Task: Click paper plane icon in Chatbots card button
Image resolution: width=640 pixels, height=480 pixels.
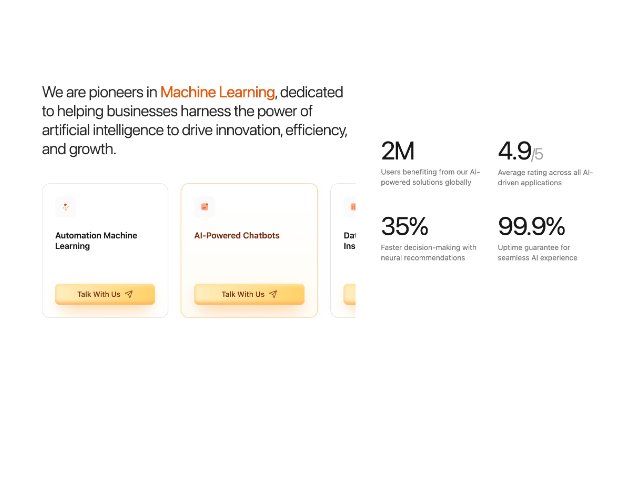Action: pos(273,294)
